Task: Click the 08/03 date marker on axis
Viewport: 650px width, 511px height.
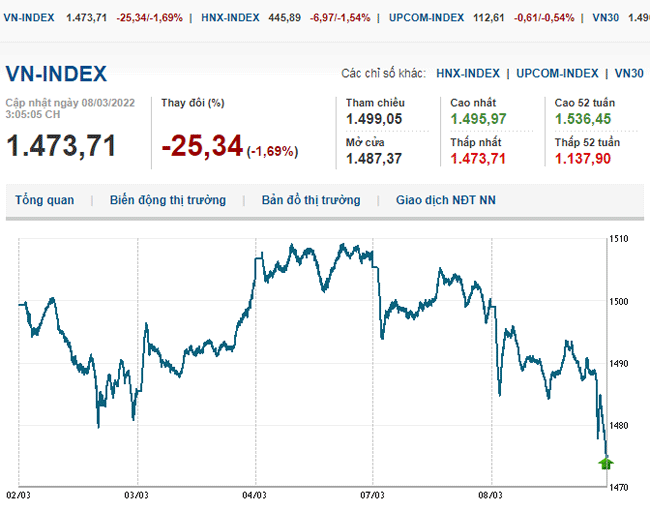Action: pos(490,495)
